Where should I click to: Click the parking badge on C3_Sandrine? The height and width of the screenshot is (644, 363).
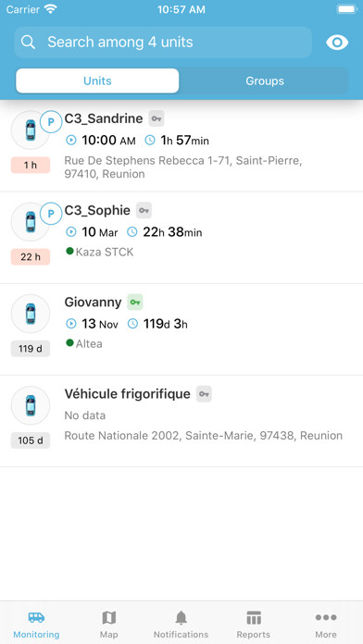[x=51, y=122]
